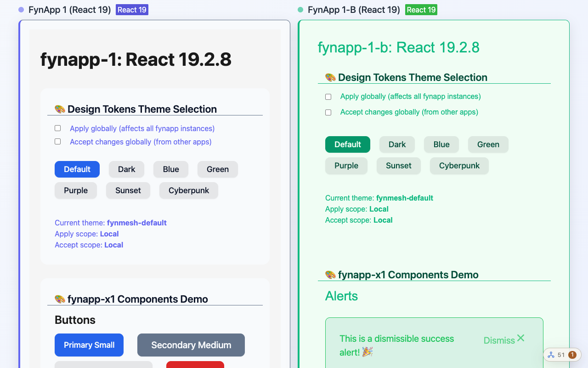This screenshot has height=368, width=588.
Task: Click the 'Buttons' heading
Action: pos(75,320)
